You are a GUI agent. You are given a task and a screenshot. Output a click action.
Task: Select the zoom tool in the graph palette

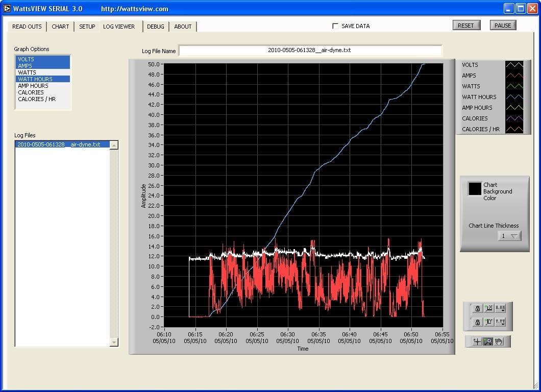pyautogui.click(x=488, y=341)
